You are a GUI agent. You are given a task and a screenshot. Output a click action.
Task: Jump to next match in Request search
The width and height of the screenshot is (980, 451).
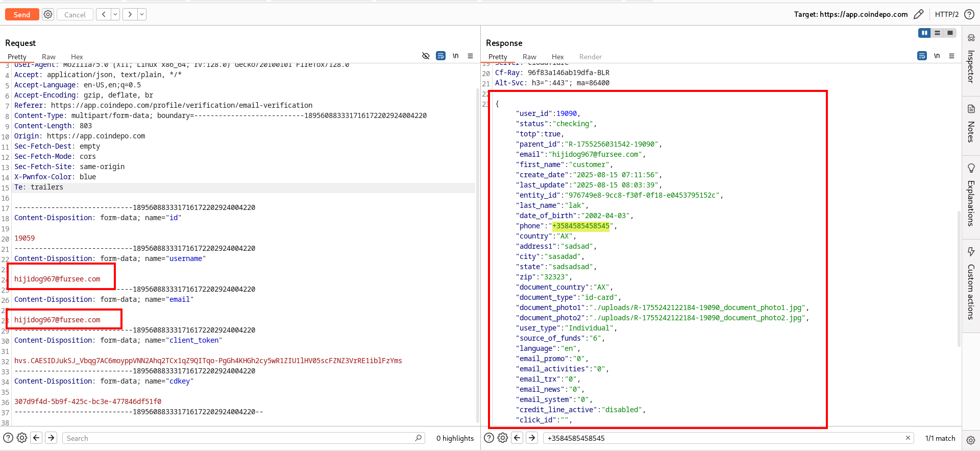pyautogui.click(x=51, y=438)
